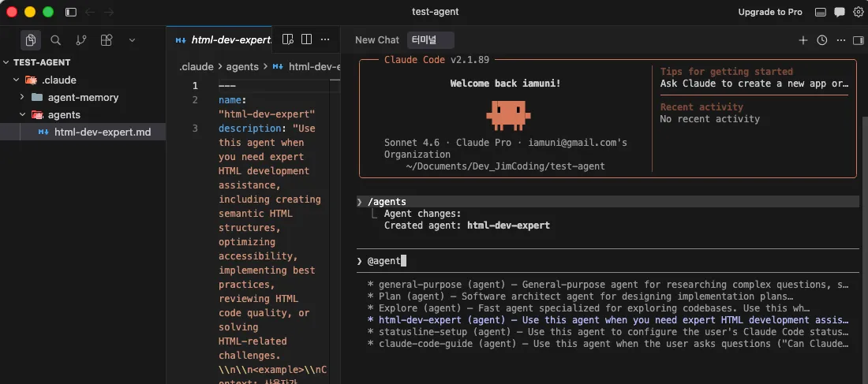Open html-dev-expert.md in the file tree
Viewport: 868px width, 384px height.
coord(103,132)
